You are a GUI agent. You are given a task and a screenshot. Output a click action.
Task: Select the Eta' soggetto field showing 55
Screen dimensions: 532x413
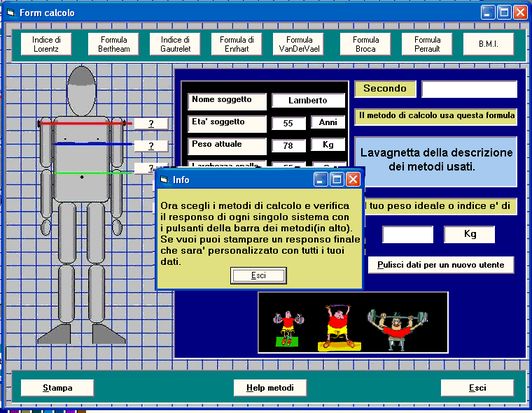288,123
